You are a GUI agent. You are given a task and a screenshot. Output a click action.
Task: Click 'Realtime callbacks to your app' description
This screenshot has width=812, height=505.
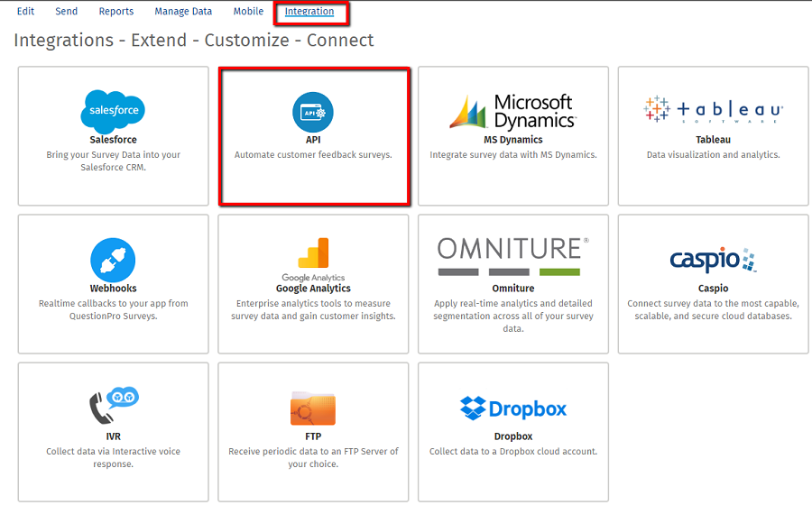click(113, 309)
